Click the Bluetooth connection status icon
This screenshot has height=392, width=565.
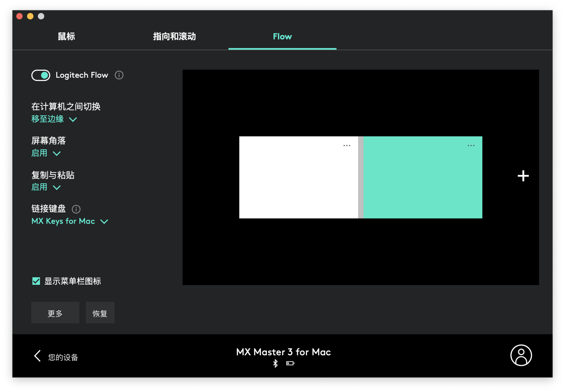coord(275,363)
